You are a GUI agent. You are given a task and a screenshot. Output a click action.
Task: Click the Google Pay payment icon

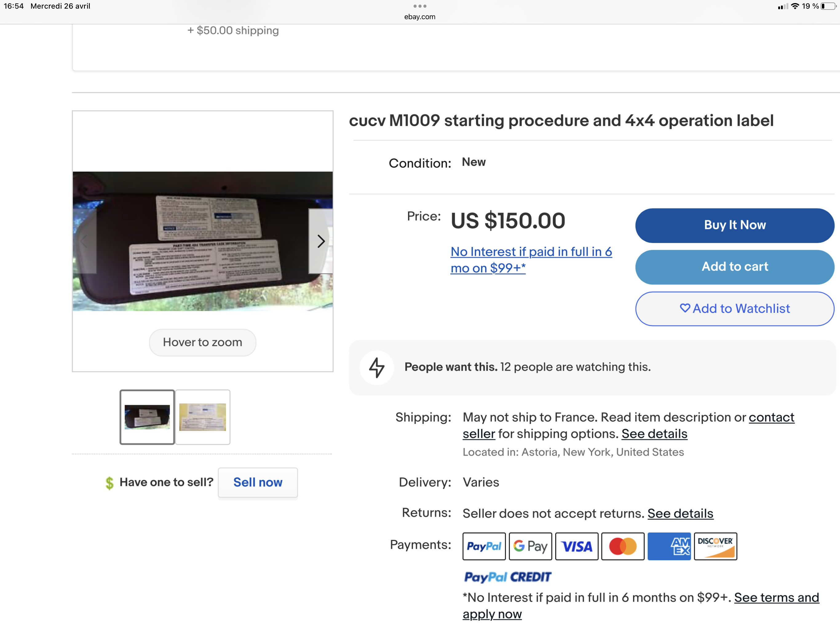(530, 546)
